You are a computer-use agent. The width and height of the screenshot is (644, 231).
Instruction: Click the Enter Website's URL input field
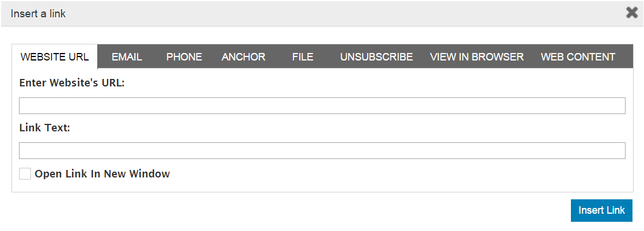click(322, 106)
